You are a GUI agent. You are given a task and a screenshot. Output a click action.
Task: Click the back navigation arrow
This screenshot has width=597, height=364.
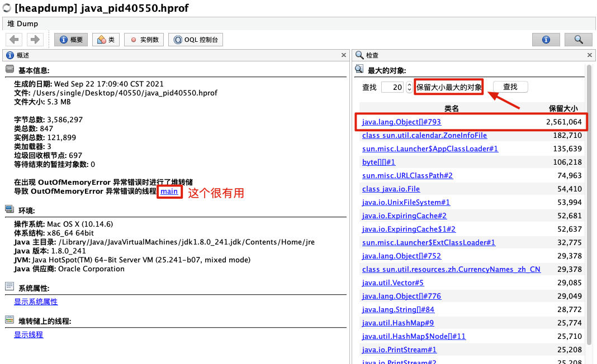[x=14, y=39]
